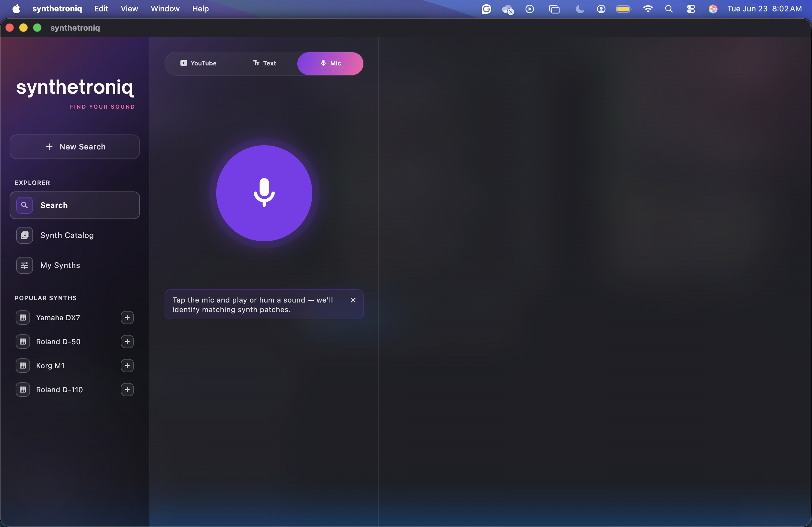
Task: Click the sliders icon beside My Synths
Action: (x=25, y=265)
